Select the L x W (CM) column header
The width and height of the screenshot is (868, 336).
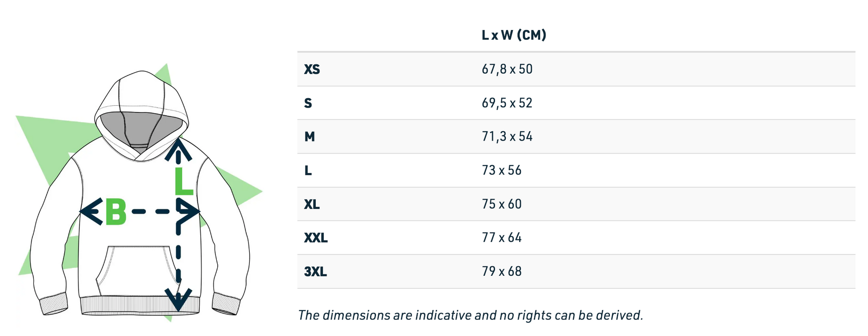514,35
